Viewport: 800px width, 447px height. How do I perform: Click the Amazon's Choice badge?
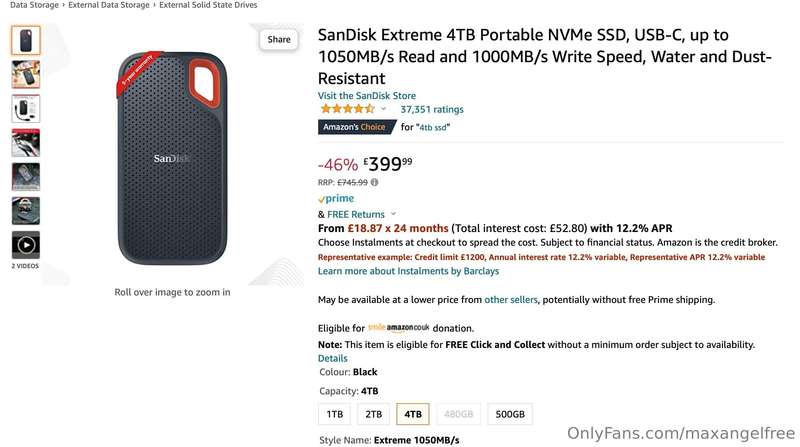point(357,127)
